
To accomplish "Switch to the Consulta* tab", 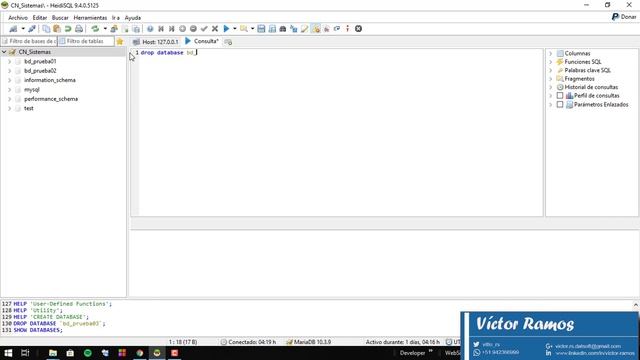I will 202,41.
